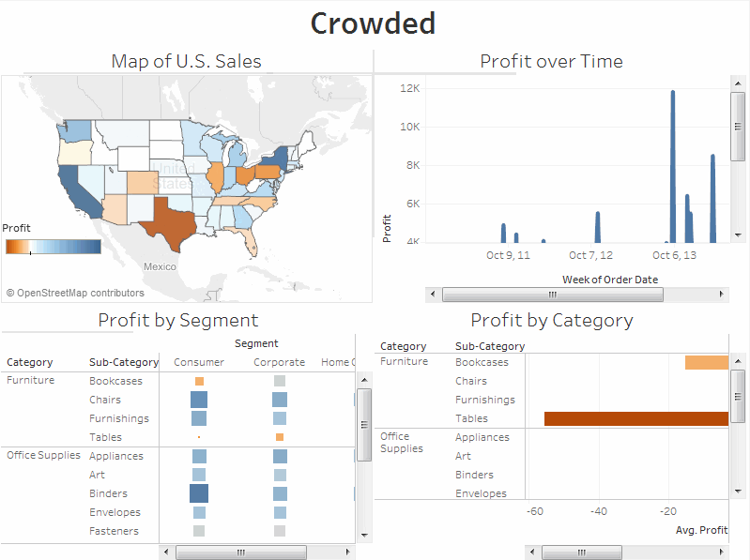Select the Bookcases bar in Profit by Category

pos(706,362)
